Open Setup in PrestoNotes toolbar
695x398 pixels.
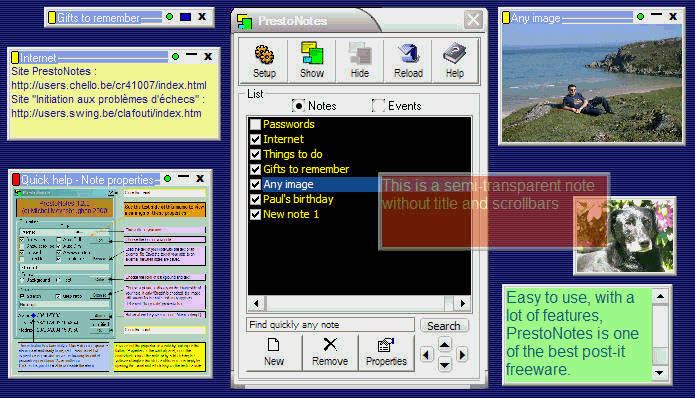[x=264, y=61]
